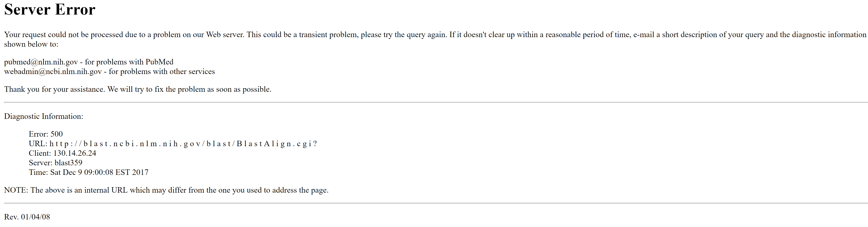Click the Client IP 130.14.26.24
This screenshot has width=868, height=227.
75,153
